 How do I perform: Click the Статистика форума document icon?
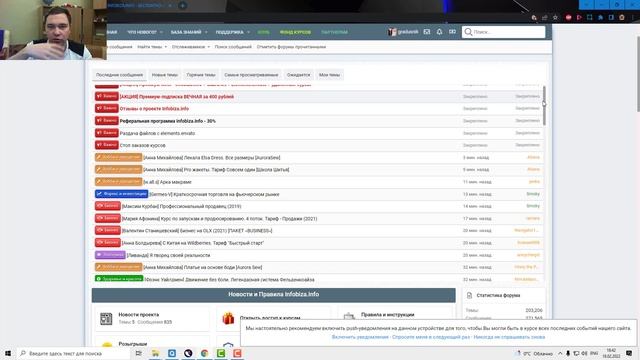click(469, 295)
